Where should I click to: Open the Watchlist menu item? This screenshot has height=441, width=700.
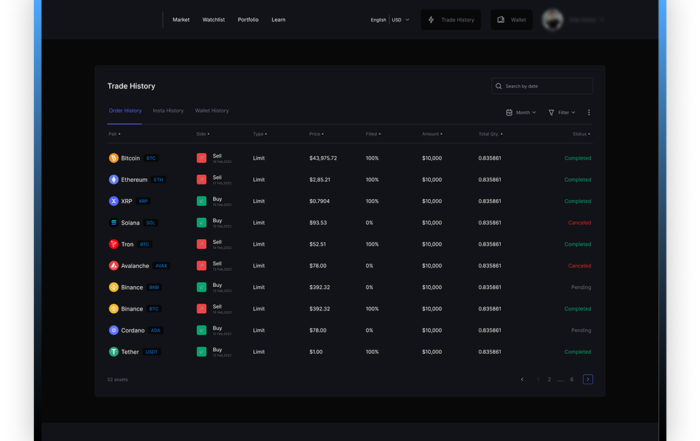[213, 20]
